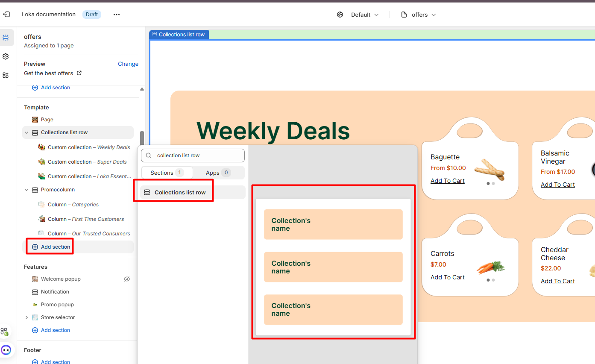Open the assistant chat bubble icon
This screenshot has width=595, height=364.
coord(6,350)
